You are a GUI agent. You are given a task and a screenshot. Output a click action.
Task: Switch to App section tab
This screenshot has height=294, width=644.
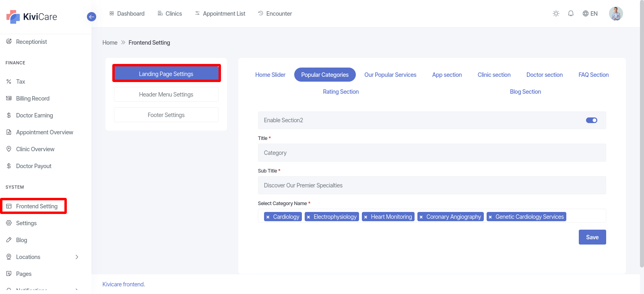pyautogui.click(x=447, y=75)
